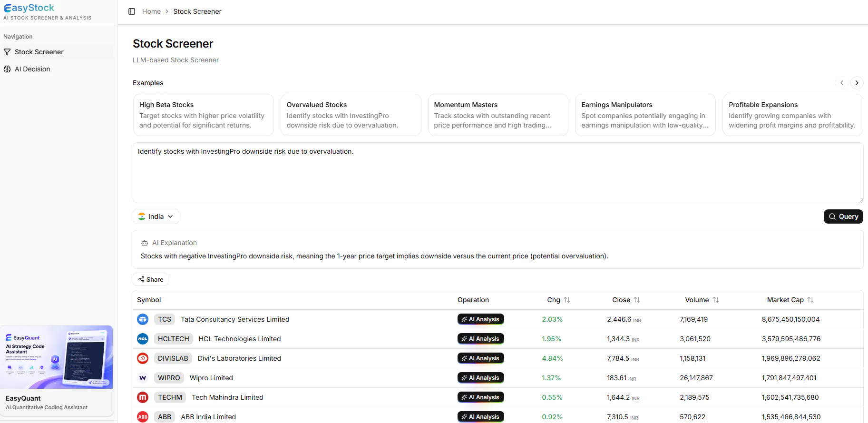This screenshot has height=423, width=868.
Task: Choose the Momentum Masters example card
Action: click(498, 115)
